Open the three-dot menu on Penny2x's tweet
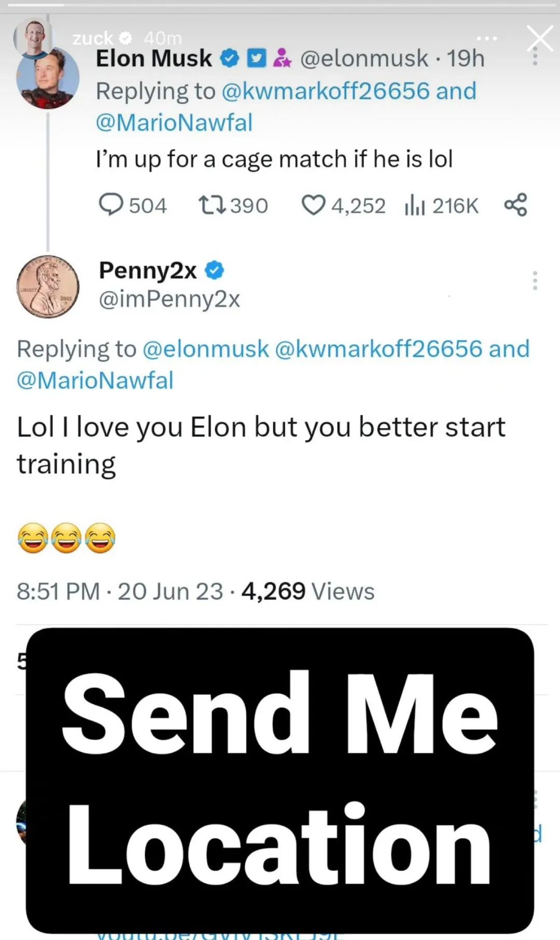This screenshot has width=560, height=940. click(x=535, y=280)
